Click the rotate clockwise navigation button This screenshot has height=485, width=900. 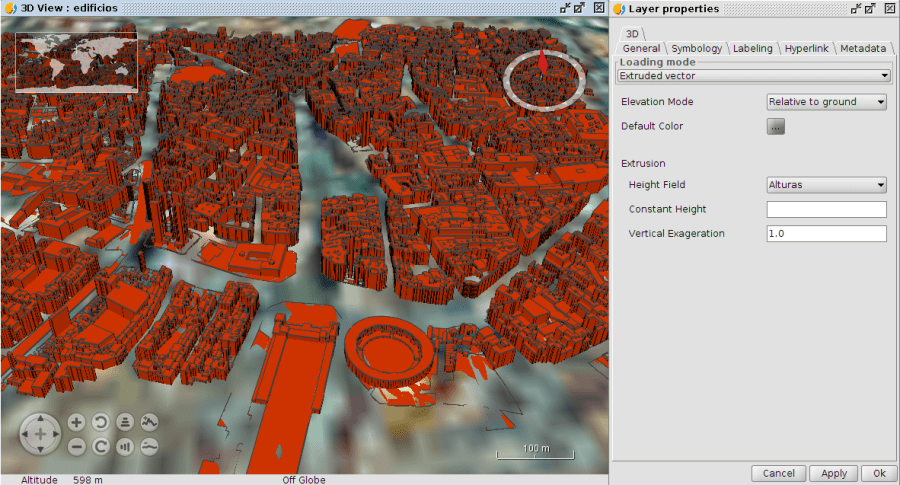pos(101,447)
